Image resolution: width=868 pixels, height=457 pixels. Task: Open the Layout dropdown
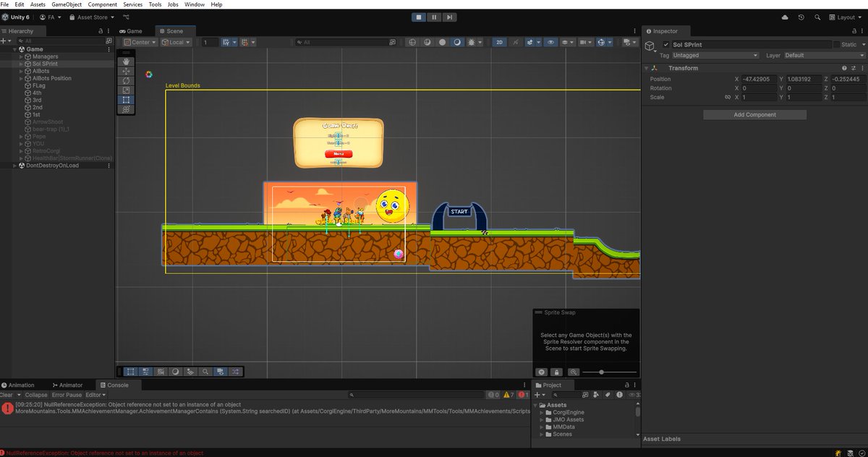pyautogui.click(x=846, y=17)
